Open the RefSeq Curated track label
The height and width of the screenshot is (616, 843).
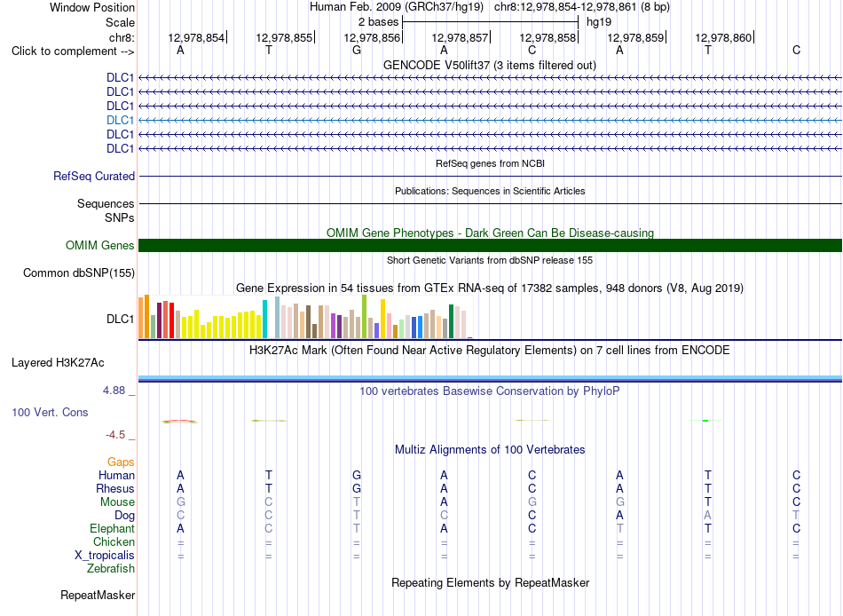coord(94,176)
